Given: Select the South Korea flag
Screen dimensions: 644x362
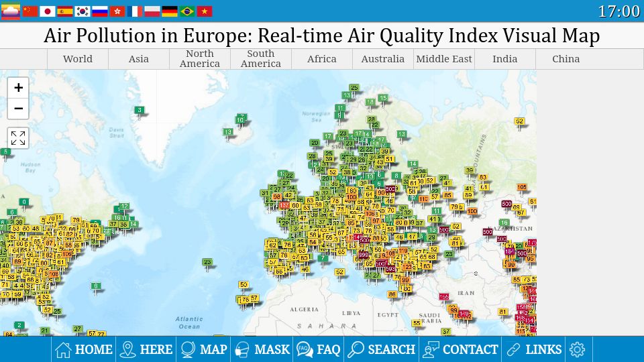Looking at the screenshot, I should [82, 11].
